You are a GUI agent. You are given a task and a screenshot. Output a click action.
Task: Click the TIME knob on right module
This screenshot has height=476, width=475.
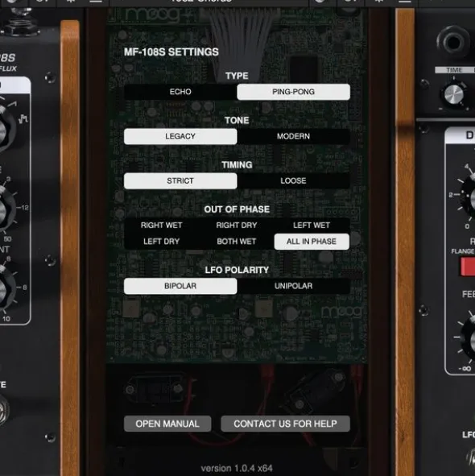(x=454, y=95)
